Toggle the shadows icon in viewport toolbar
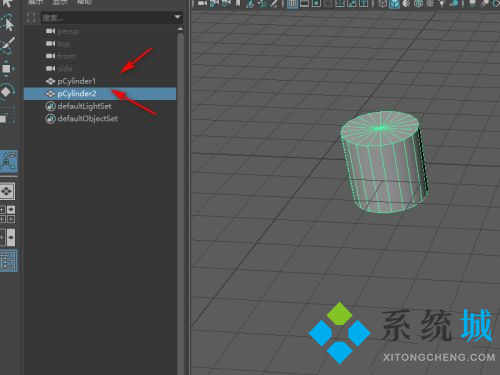The height and width of the screenshot is (375, 500). click(453, 4)
